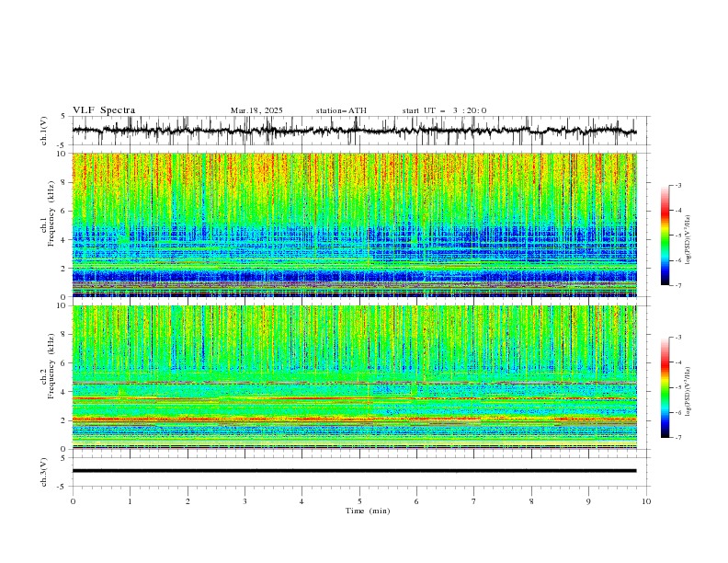This screenshot has height=563, width=728.
Task: Click the 'VLF Spectra' title text
Action: [104, 110]
